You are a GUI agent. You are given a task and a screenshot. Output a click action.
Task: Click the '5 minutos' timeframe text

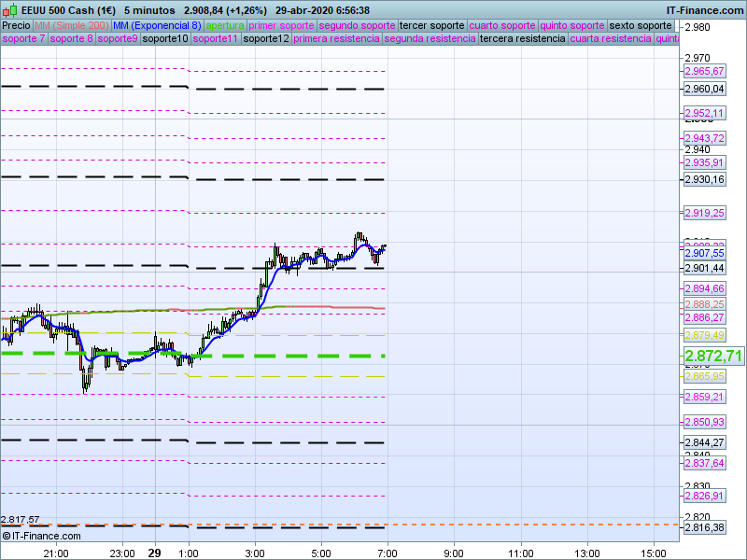[x=150, y=9]
